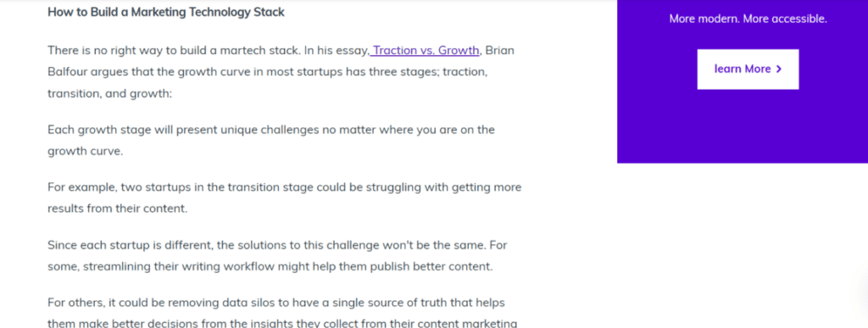Click the line starting Each growth stage will present
Screen dimensions: 868x328
(270, 130)
